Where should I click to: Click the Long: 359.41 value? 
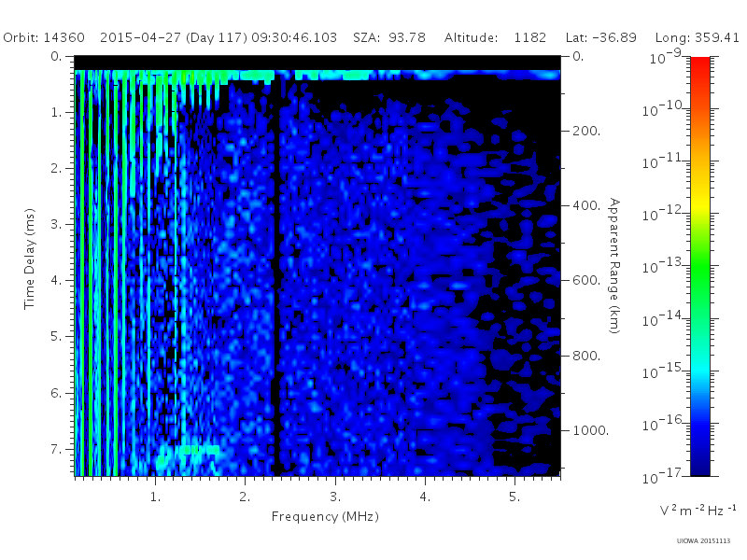(697, 37)
